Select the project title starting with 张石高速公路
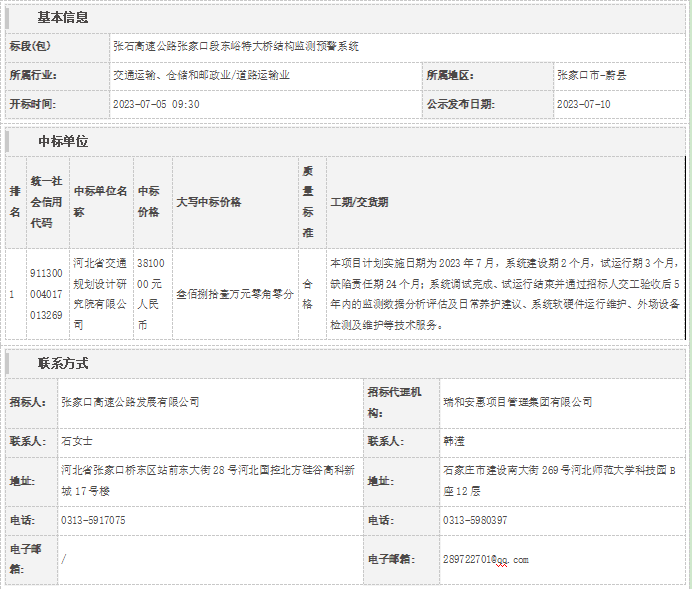The height and width of the screenshot is (589, 692). pyautogui.click(x=236, y=46)
